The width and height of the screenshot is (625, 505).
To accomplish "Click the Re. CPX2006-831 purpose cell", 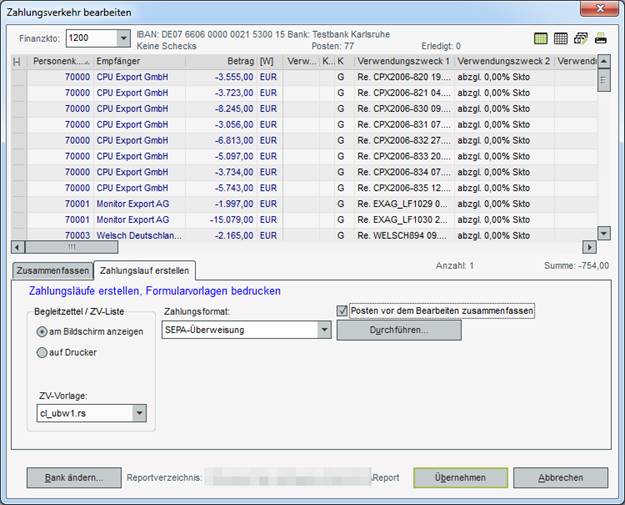I will pos(404,125).
